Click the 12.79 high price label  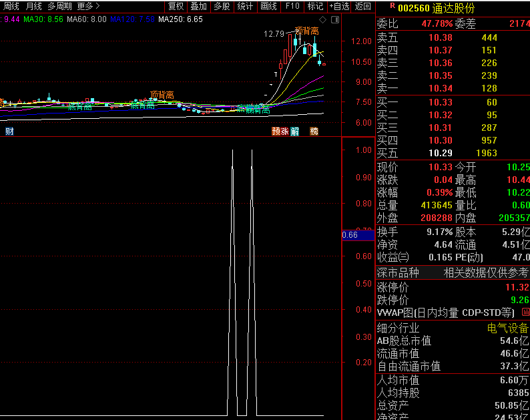click(x=274, y=34)
